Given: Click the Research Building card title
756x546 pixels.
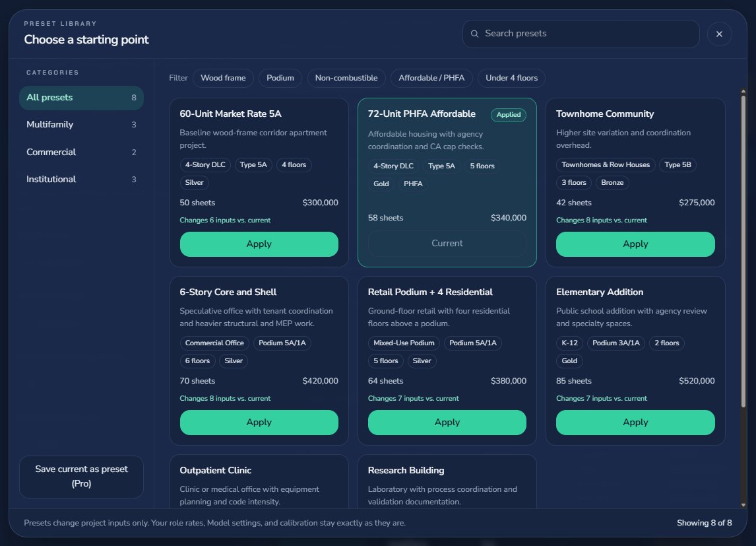Looking at the screenshot, I should coord(406,470).
